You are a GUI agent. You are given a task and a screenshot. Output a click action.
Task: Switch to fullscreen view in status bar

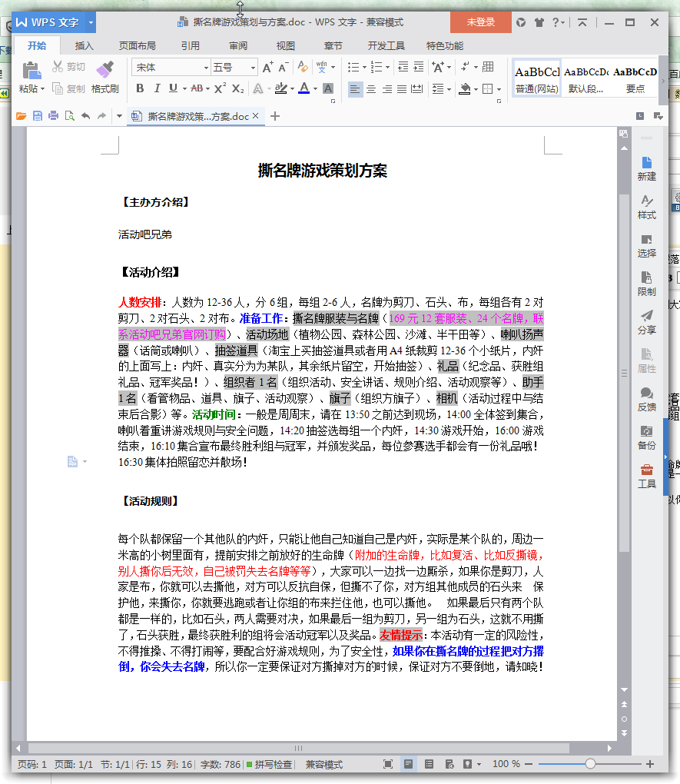pos(388,764)
